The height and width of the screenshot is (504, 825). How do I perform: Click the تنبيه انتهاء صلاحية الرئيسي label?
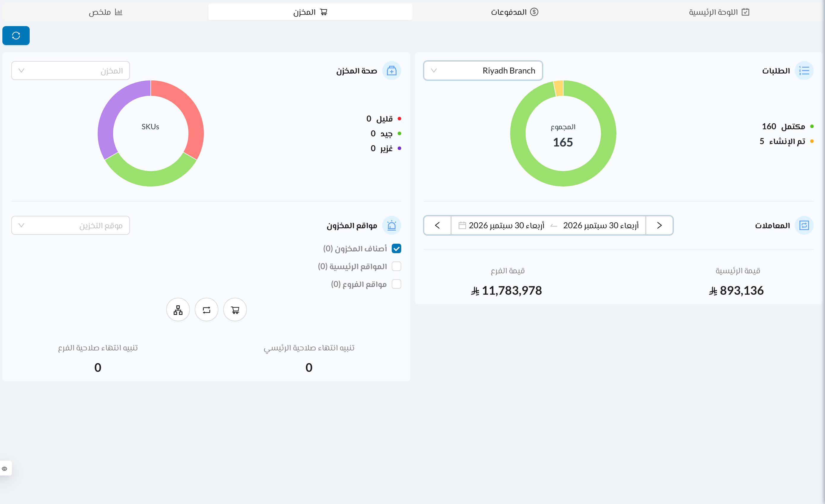click(x=309, y=348)
